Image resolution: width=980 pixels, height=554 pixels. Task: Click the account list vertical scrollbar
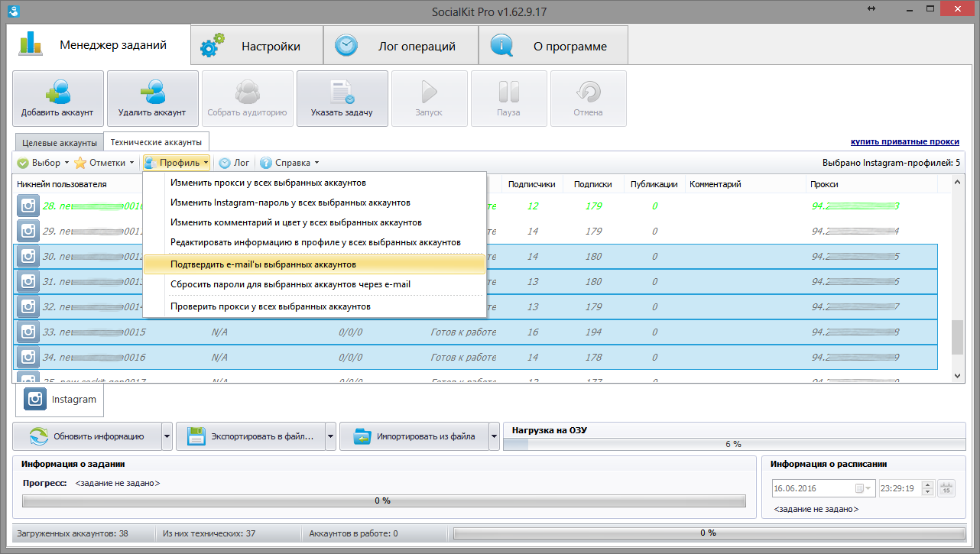pyautogui.click(x=957, y=279)
